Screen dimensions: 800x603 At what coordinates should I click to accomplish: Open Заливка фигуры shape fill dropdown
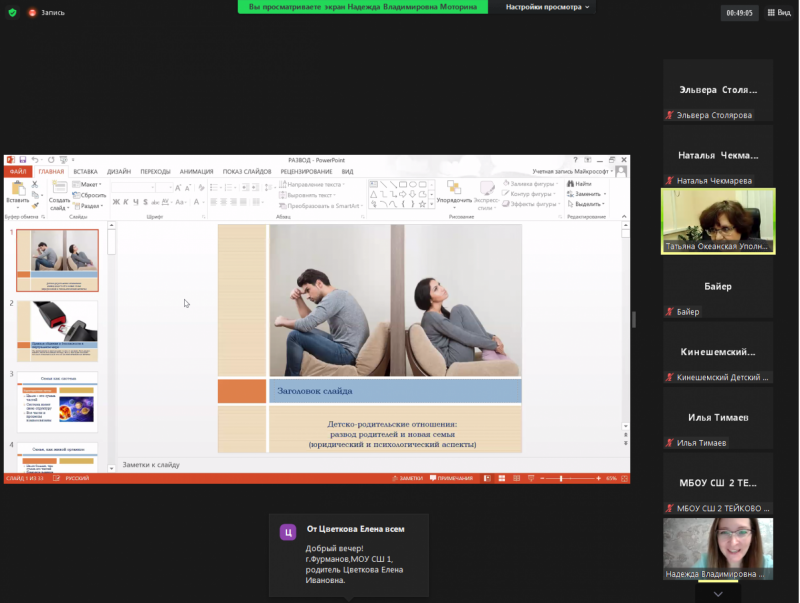pos(531,184)
